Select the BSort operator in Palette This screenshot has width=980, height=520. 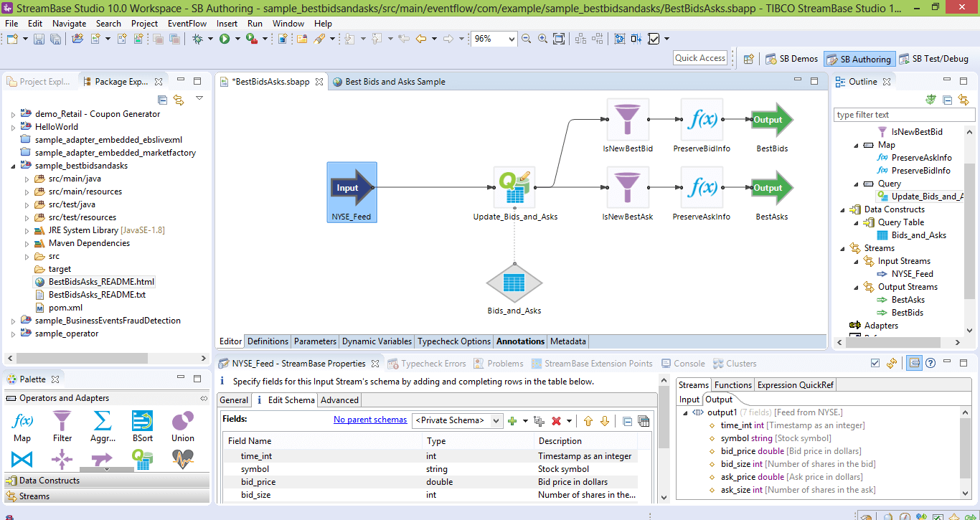point(142,426)
